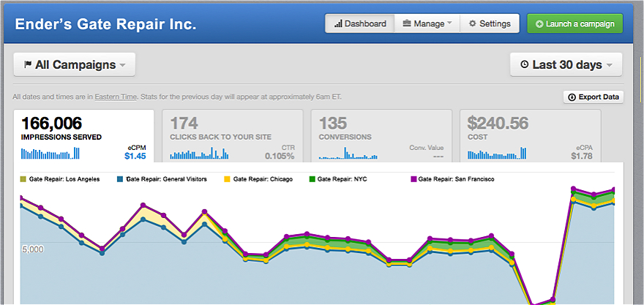Select the Impressions Served stat card

point(83,136)
